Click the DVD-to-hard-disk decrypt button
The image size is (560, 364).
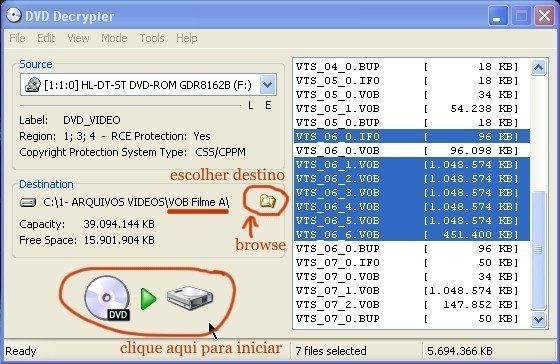(148, 299)
